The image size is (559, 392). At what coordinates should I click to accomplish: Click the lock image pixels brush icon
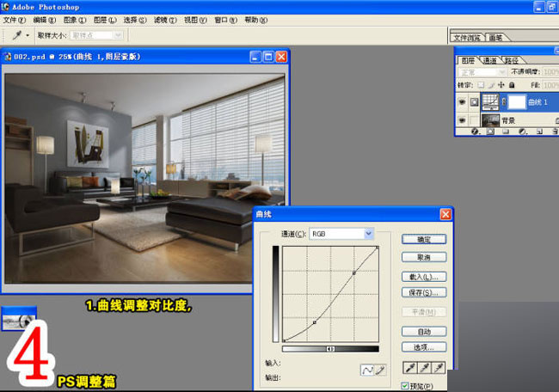[491, 85]
